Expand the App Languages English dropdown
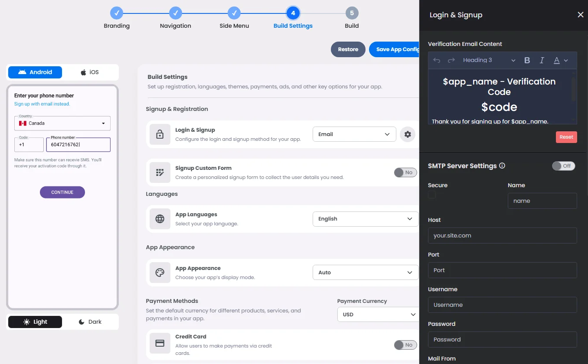588x364 pixels. (x=365, y=219)
